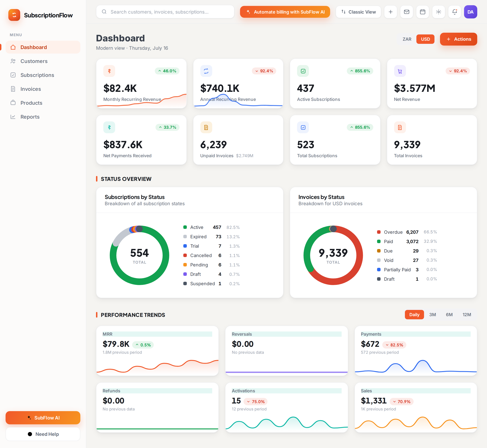Select the USD currency toggle
The image size is (487, 448).
click(425, 39)
